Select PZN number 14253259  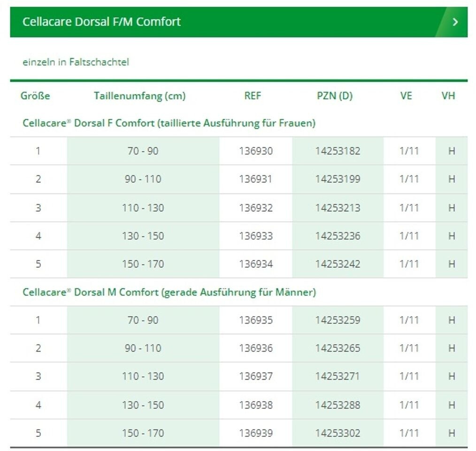(338, 320)
